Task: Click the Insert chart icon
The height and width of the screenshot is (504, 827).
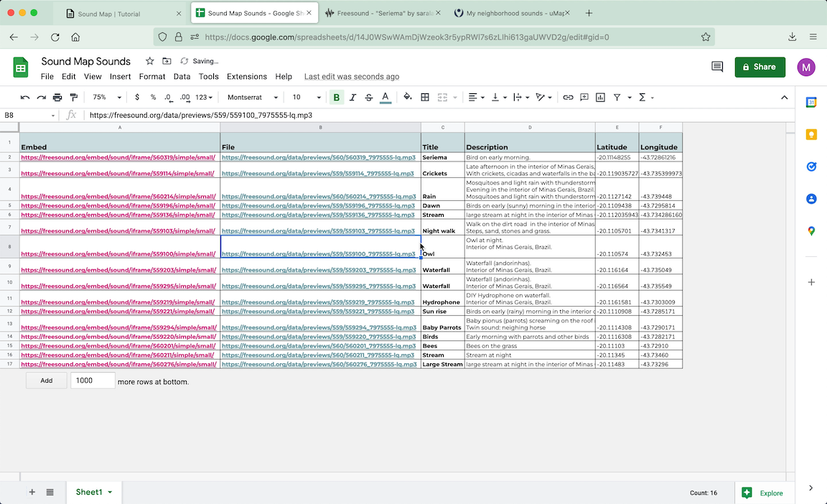Action: pos(600,98)
